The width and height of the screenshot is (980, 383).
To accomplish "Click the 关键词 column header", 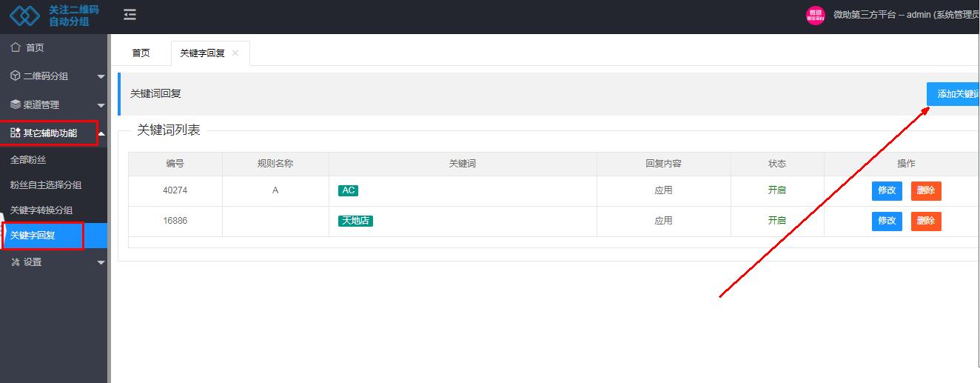I will pyautogui.click(x=463, y=164).
